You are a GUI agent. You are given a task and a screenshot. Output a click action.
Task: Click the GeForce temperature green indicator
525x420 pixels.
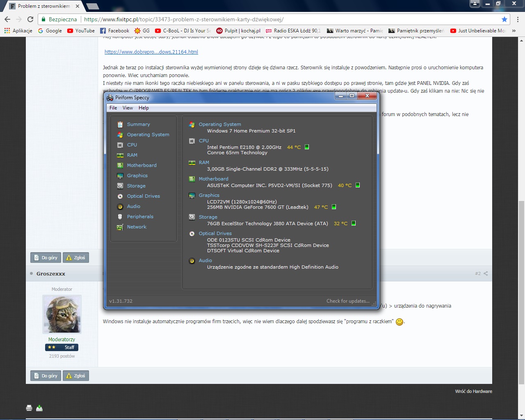coord(334,207)
